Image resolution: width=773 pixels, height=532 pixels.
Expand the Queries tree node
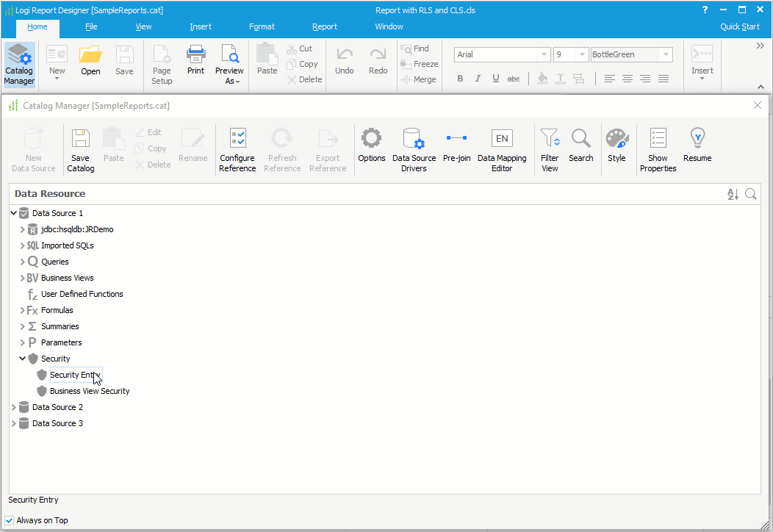[x=22, y=262]
